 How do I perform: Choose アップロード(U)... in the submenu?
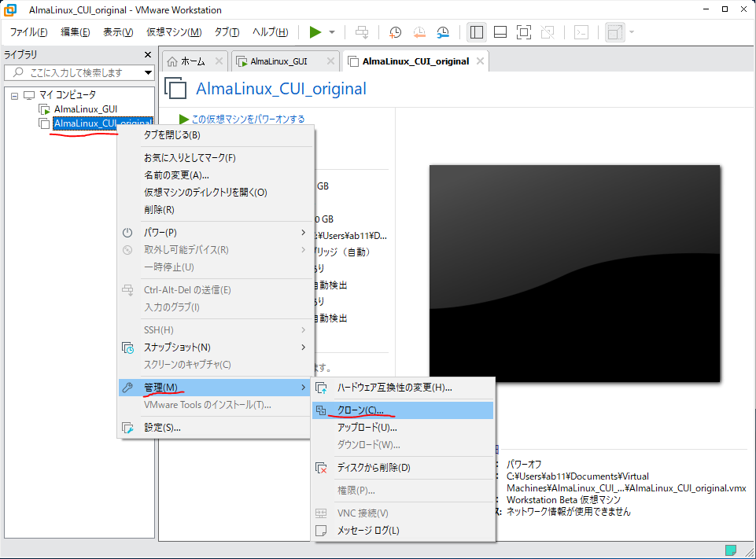[403, 428]
